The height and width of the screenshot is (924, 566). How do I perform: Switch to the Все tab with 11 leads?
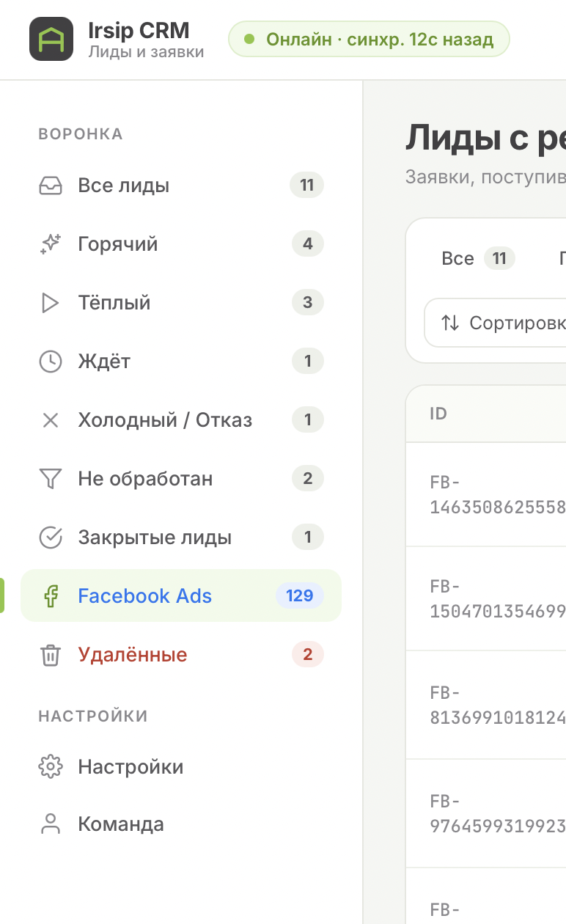click(x=477, y=259)
